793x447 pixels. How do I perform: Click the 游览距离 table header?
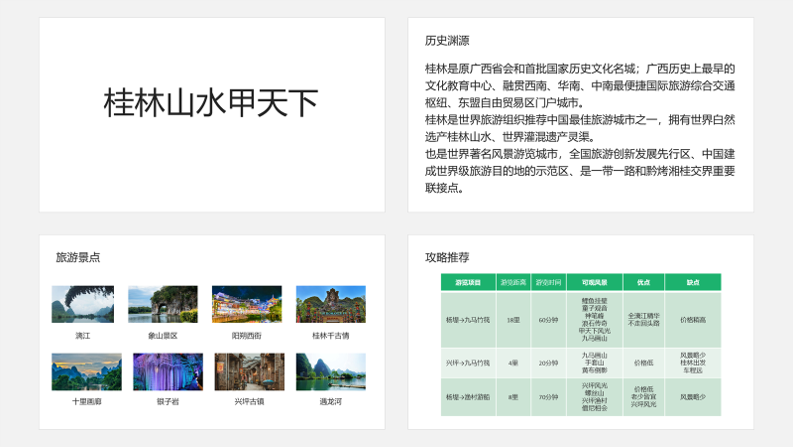(x=513, y=282)
